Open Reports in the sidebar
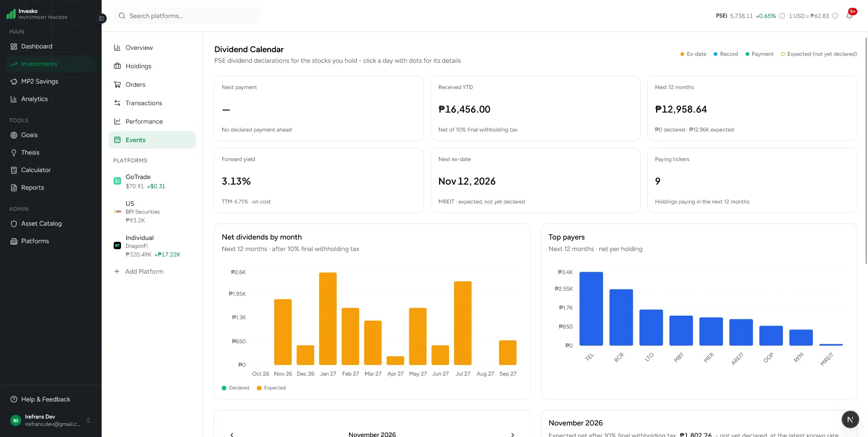The width and height of the screenshot is (868, 437). tap(51, 187)
